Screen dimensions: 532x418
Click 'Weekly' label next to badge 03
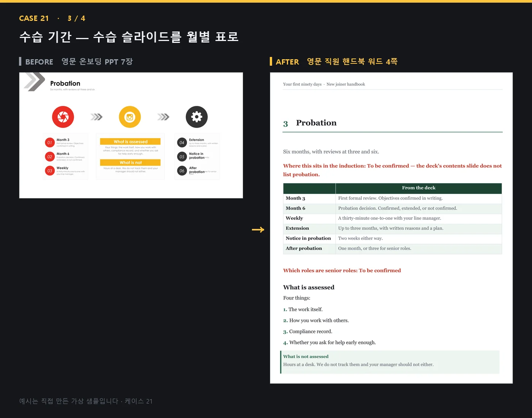pyautogui.click(x=62, y=168)
